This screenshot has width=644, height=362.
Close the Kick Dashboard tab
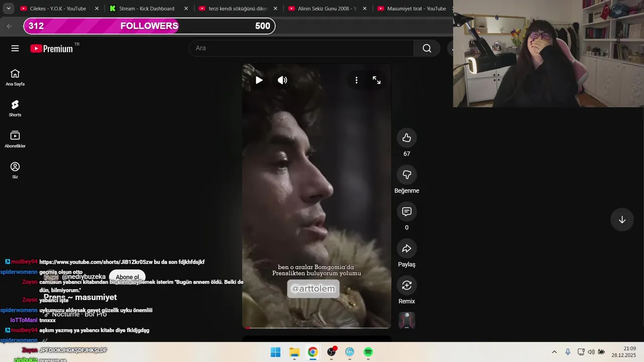click(x=186, y=9)
